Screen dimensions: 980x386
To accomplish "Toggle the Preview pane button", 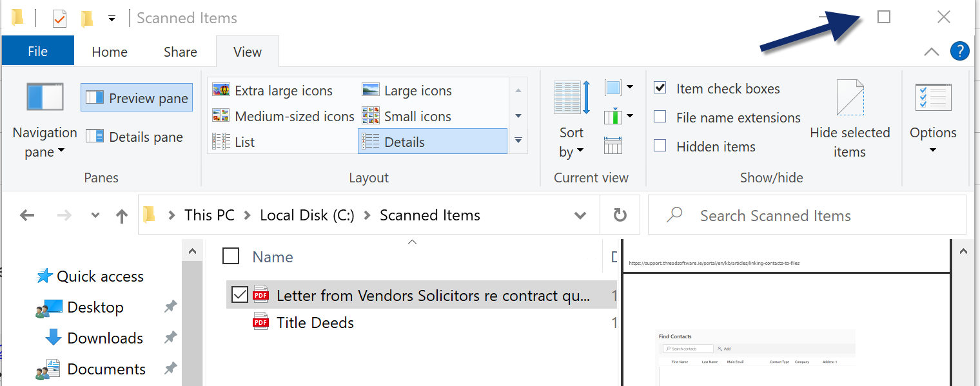I will (x=137, y=98).
